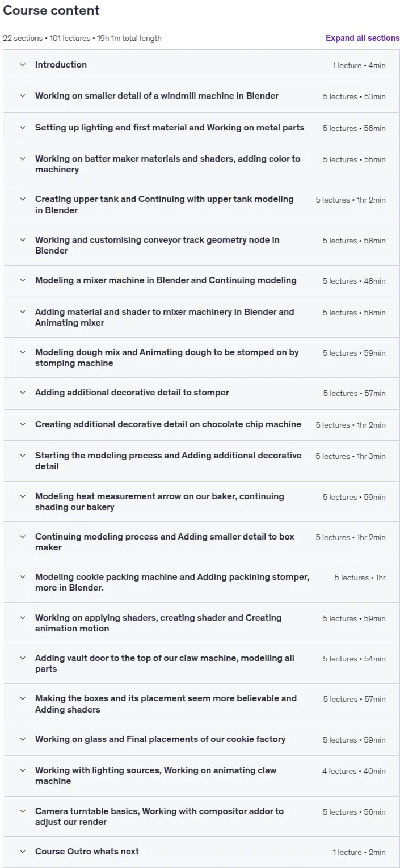Toggle chevron for batter maker materials section
Image resolution: width=400 pixels, height=868 pixels.
click(23, 159)
